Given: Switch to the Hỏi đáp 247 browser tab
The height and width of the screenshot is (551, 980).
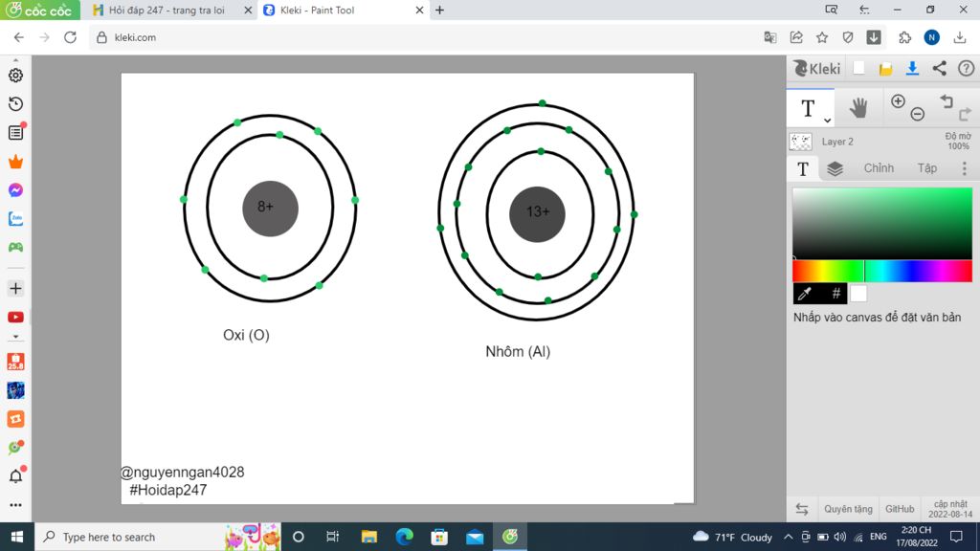Looking at the screenshot, I should 166,10.
